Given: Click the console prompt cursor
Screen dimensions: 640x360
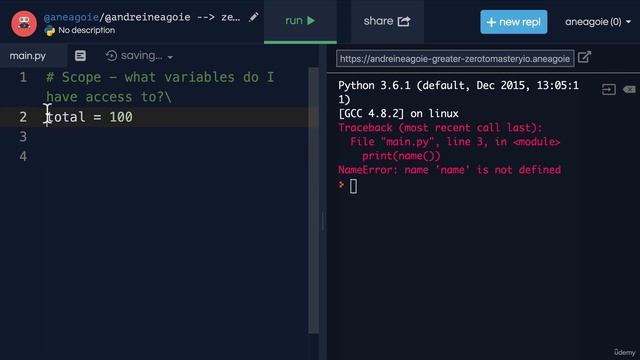Looking at the screenshot, I should click(x=353, y=187).
